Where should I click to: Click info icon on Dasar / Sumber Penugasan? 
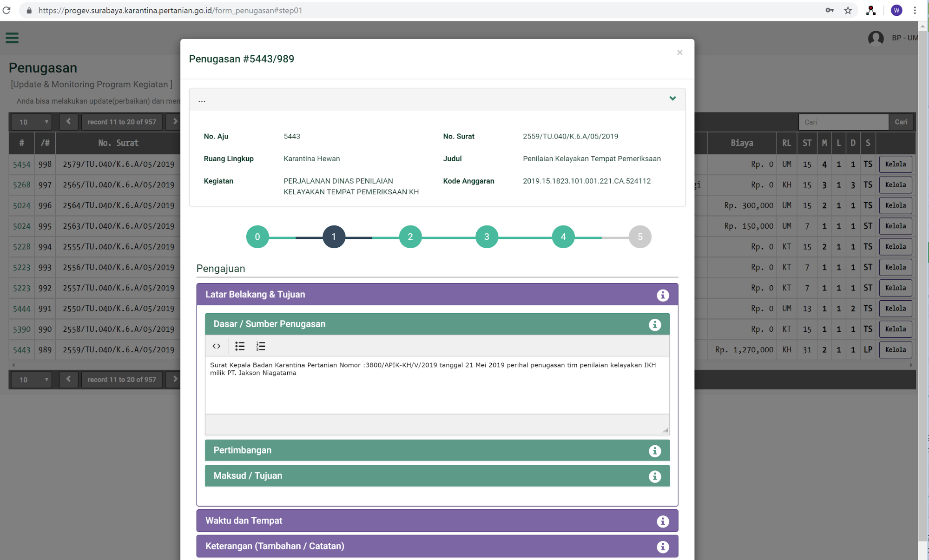654,324
